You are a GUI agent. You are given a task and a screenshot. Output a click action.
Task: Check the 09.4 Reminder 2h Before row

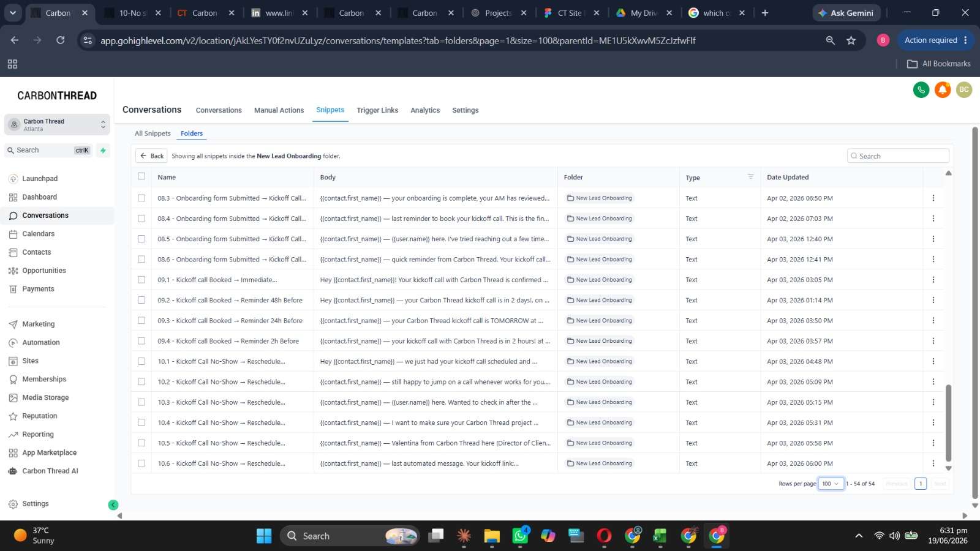click(141, 341)
